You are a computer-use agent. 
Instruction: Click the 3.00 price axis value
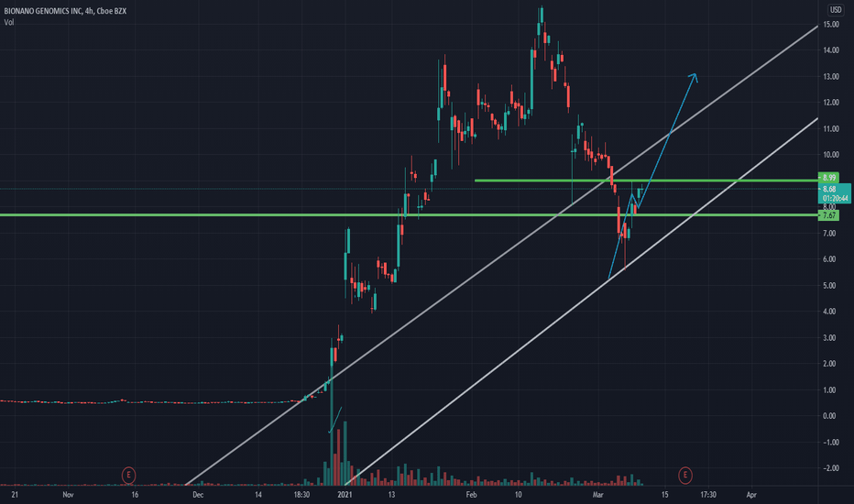click(829, 338)
